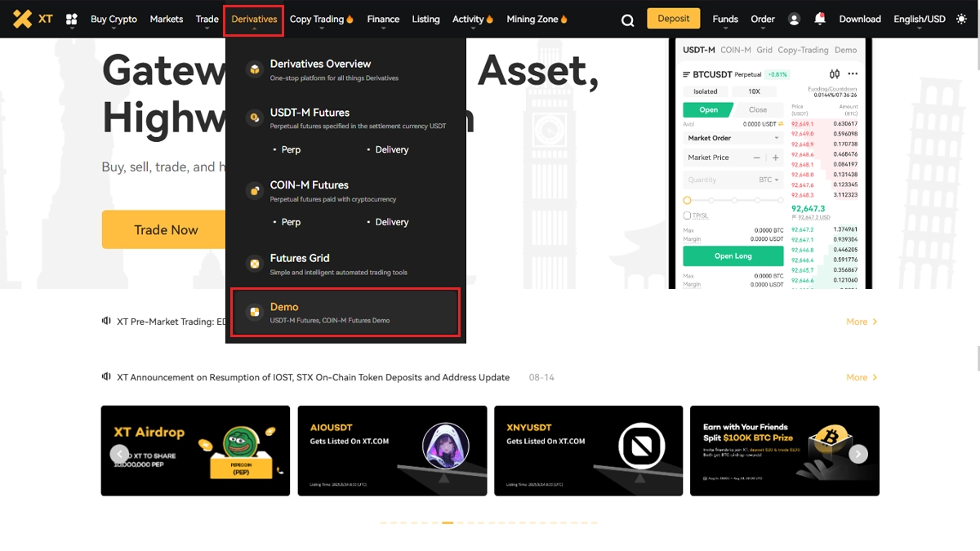Screen dimensions: 980x551
Task: Click the green Open Long button
Action: tap(733, 256)
